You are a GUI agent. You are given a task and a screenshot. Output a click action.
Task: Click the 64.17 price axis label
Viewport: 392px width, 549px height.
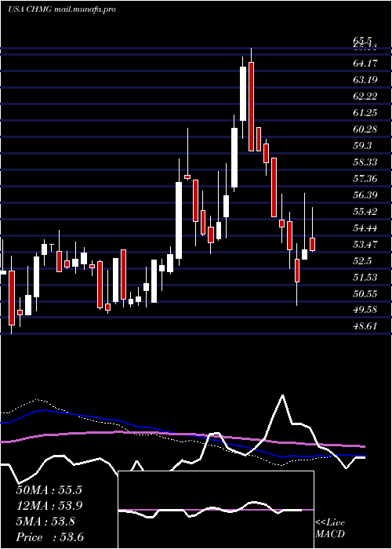[x=365, y=64]
